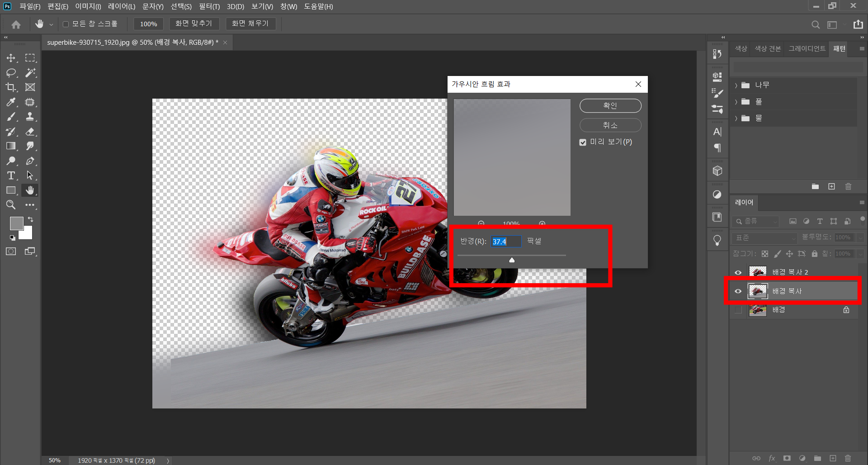Viewport: 868px width, 465px height.
Task: Expand the 나무 pattern folder
Action: point(736,85)
